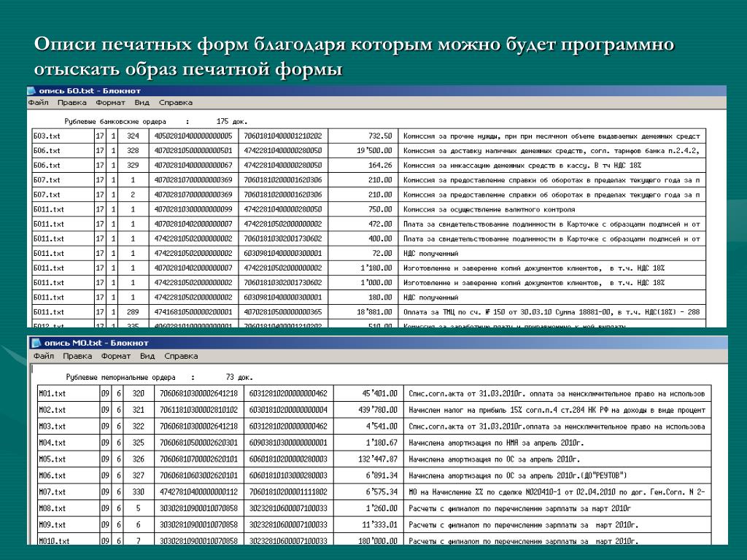Click Notepad icon in опись БО.txt title bar

(x=31, y=91)
